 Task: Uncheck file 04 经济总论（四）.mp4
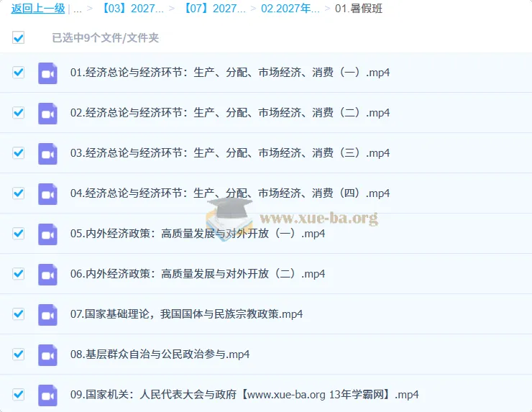point(18,193)
